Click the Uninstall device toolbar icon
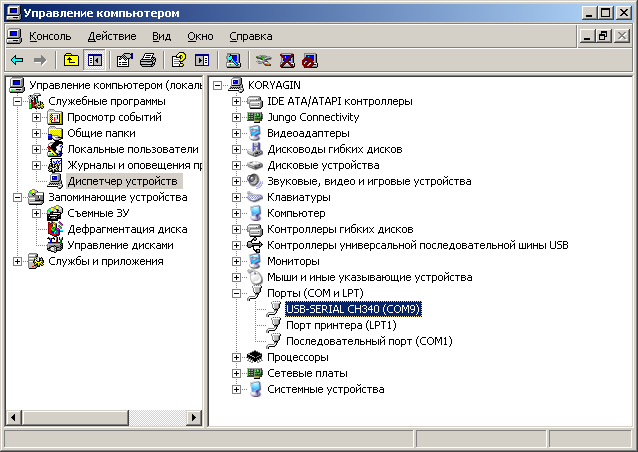This screenshot has height=452, width=638. (287, 60)
